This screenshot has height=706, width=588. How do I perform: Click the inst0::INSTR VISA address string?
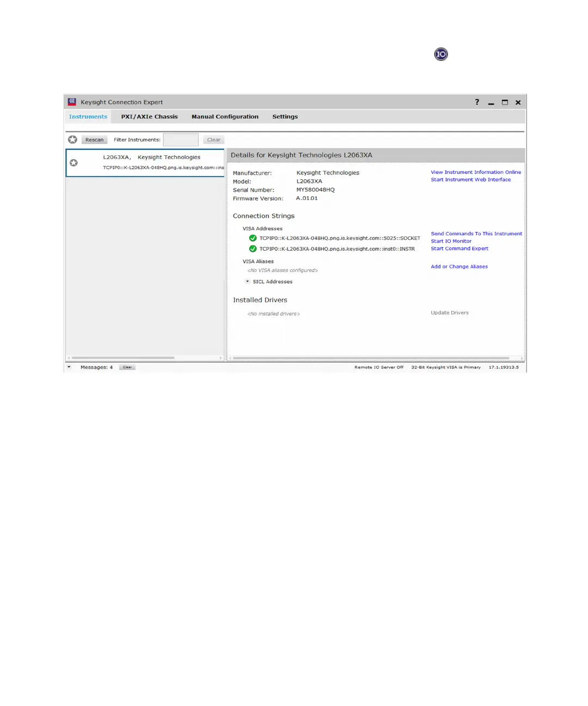pyautogui.click(x=337, y=249)
